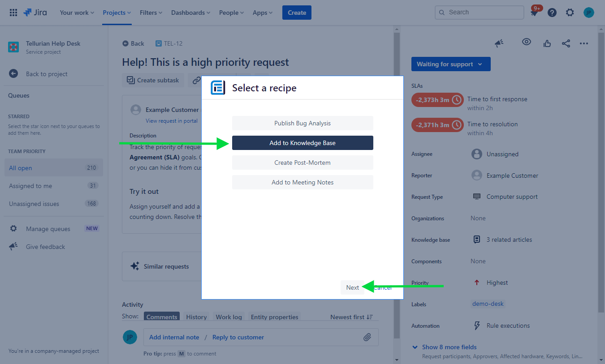Select the Publish Bug Analysis recipe
Screen dimensions: 605x364
pyautogui.click(x=302, y=123)
